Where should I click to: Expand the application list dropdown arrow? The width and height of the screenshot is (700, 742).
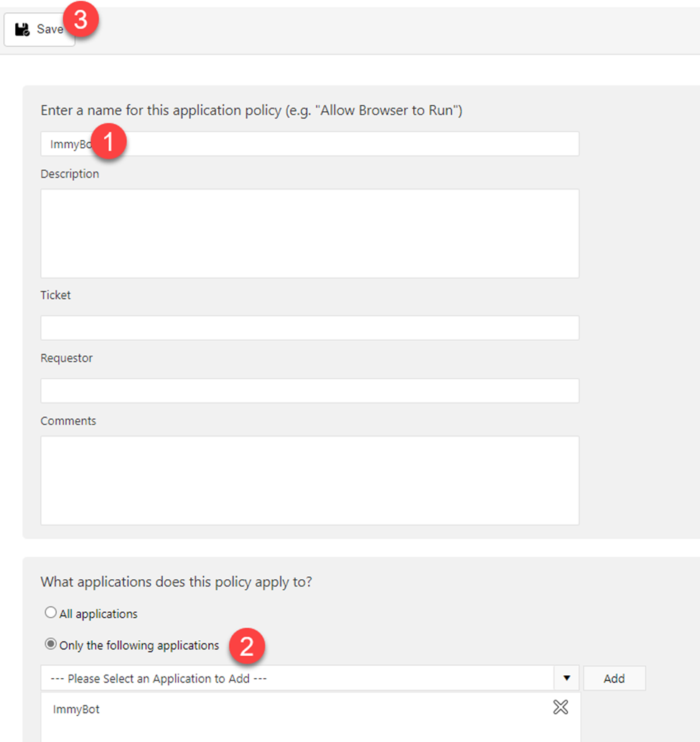point(566,678)
